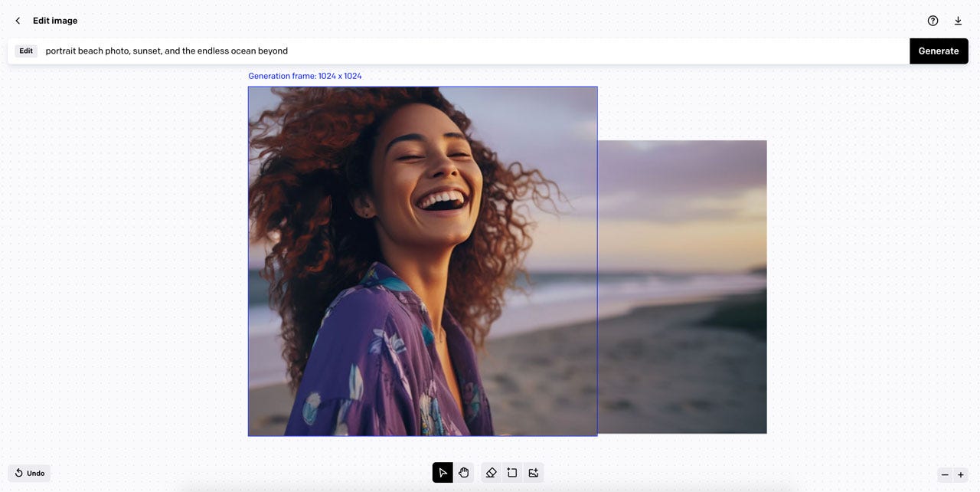Image resolution: width=980 pixels, height=492 pixels.
Task: Open the help question-mark icon
Action: point(932,21)
